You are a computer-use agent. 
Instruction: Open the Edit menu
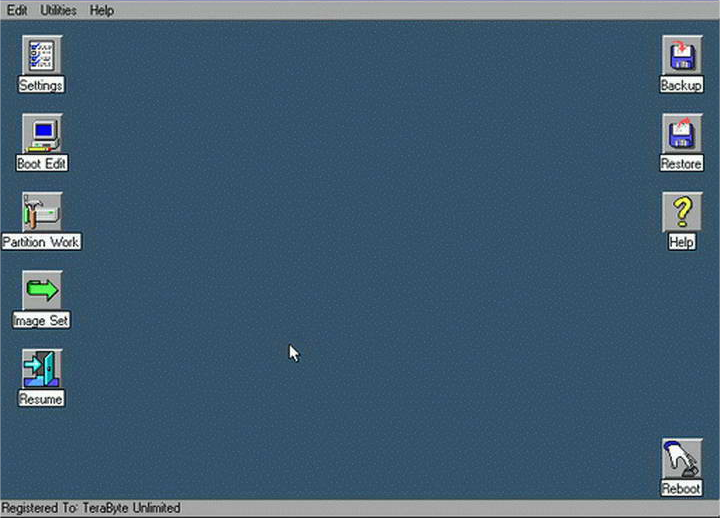[x=17, y=10]
